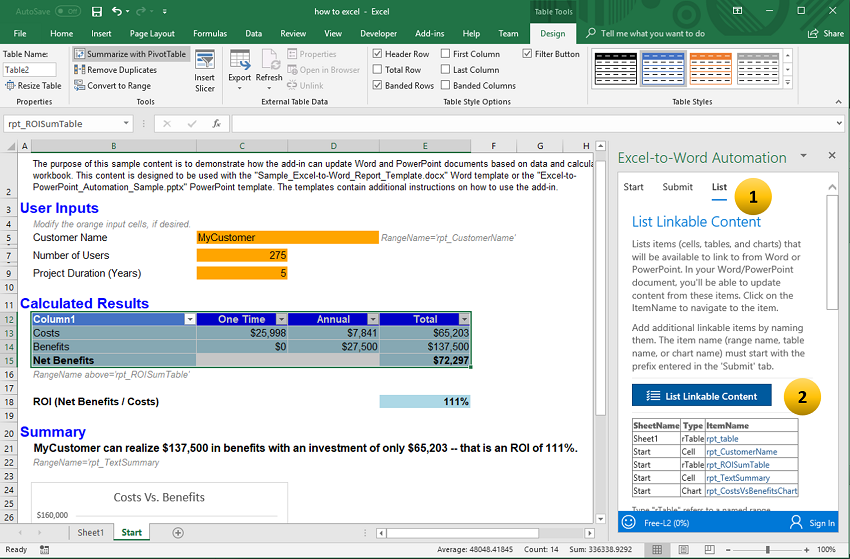Expand Table Styles gallery more arrow

(788, 83)
